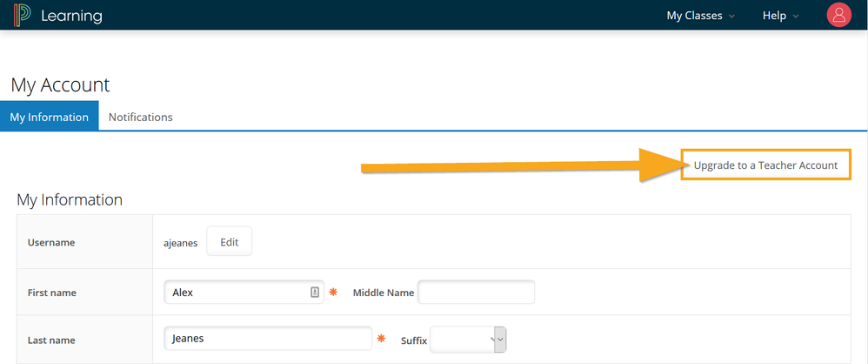
Task: Click the Username row label
Action: tap(51, 242)
